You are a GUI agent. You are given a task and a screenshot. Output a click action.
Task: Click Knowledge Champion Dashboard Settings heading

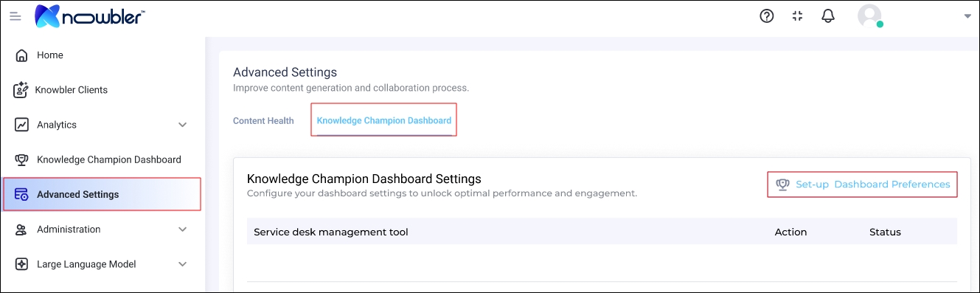pos(364,179)
